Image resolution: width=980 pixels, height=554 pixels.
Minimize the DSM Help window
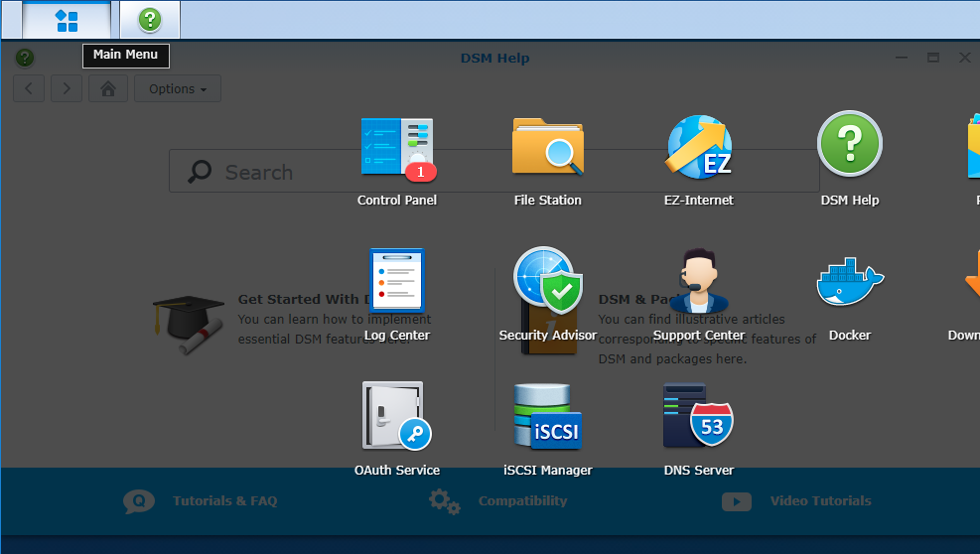pyautogui.click(x=902, y=58)
